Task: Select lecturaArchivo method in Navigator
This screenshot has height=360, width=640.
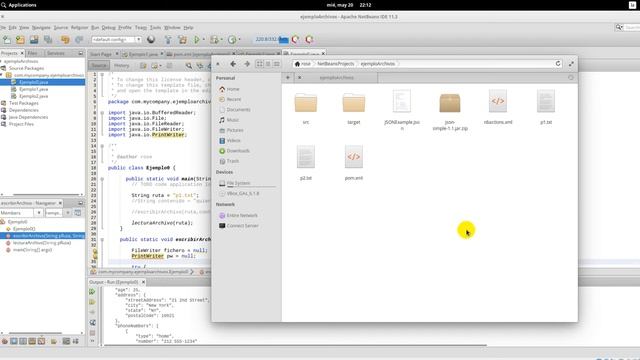Action: [42, 243]
